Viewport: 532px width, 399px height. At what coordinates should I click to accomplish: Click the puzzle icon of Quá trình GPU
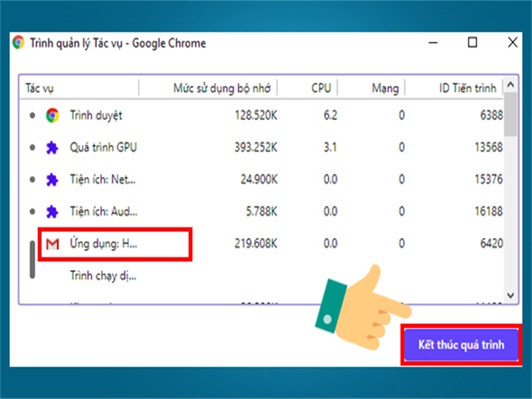coord(52,148)
